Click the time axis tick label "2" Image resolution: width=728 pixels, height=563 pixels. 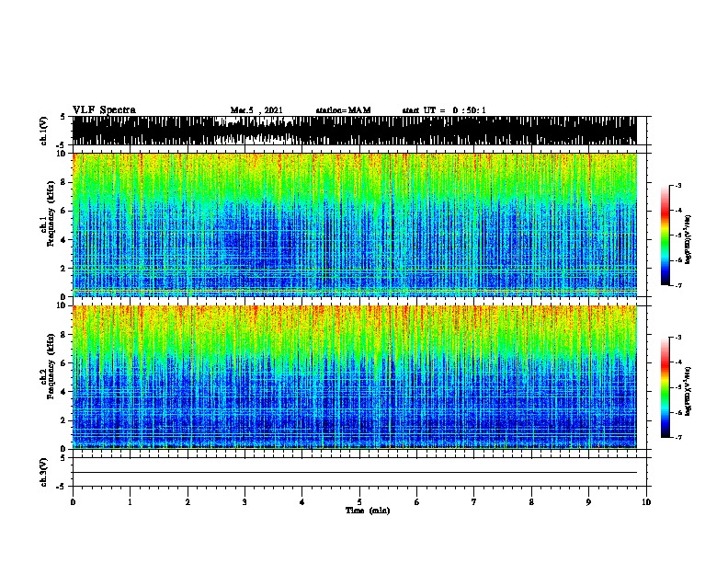tap(188, 502)
